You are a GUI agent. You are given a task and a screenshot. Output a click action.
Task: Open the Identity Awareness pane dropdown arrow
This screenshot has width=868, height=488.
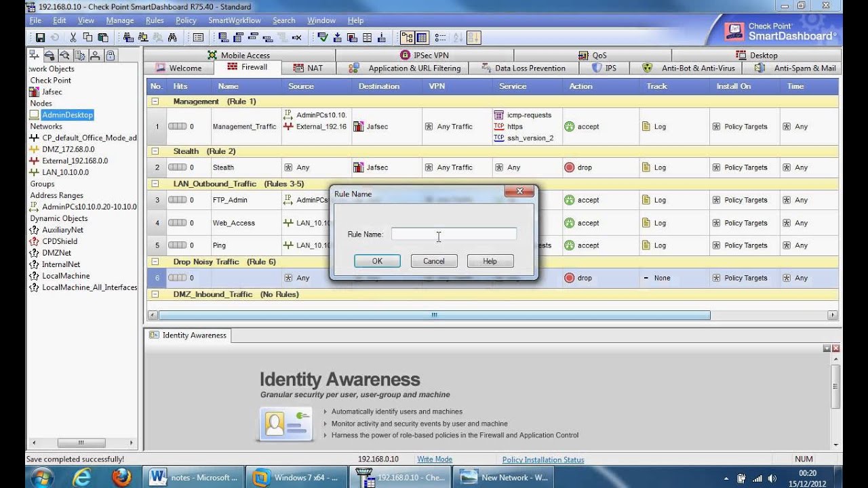coord(827,348)
